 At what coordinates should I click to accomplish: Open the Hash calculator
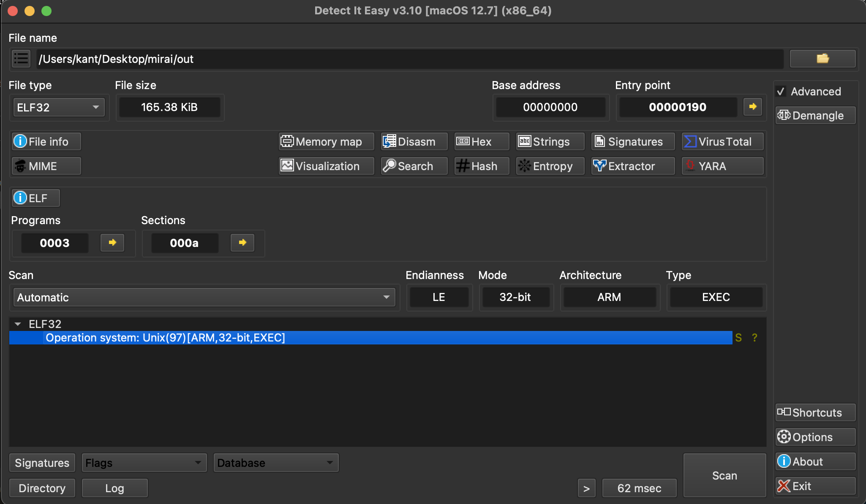(482, 166)
